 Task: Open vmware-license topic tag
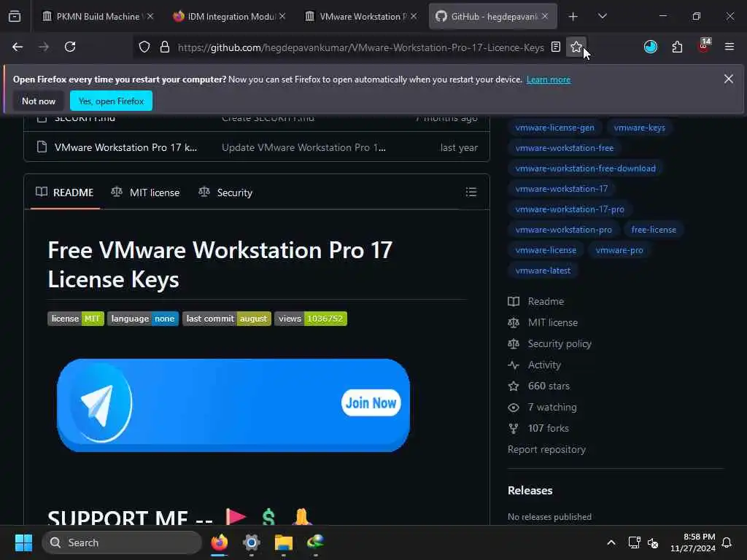[x=546, y=251]
